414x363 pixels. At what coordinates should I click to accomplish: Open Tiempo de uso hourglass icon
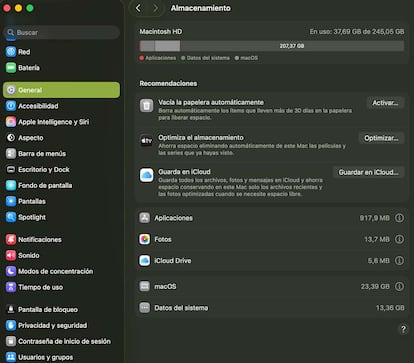[11, 287]
